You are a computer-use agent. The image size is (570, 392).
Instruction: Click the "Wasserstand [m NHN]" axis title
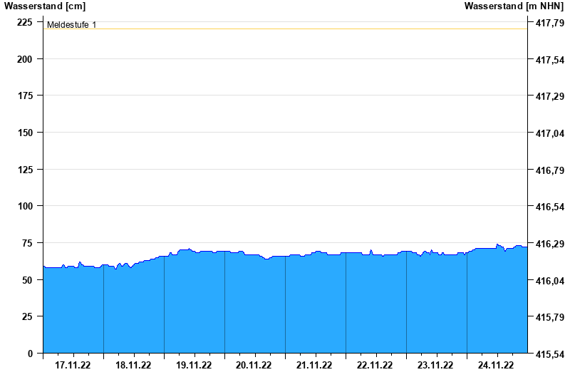pyautogui.click(x=514, y=6)
